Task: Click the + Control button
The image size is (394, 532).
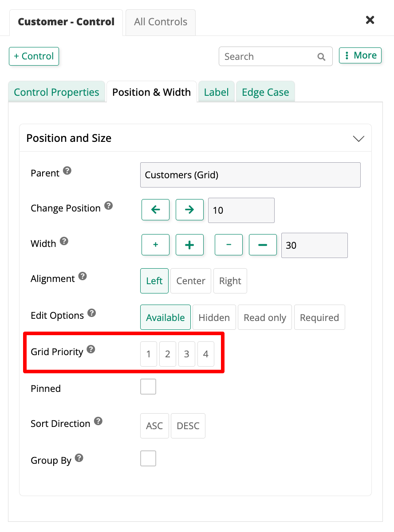Action: pyautogui.click(x=34, y=56)
